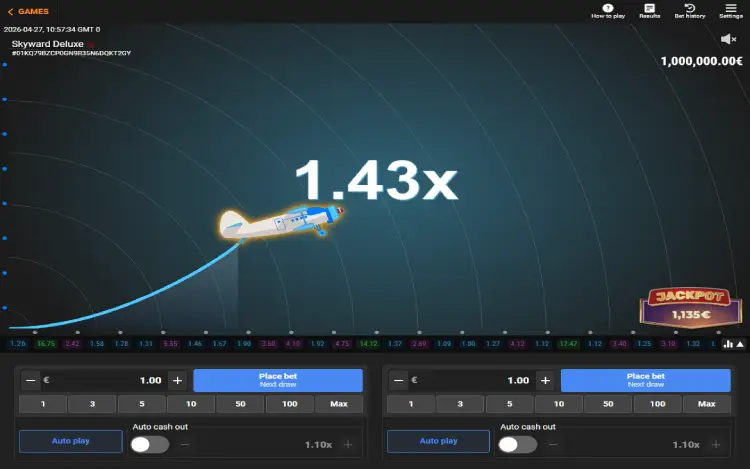Image resolution: width=750 pixels, height=469 pixels.
Task: Click the 17.47 result in history strip
Action: click(x=568, y=344)
